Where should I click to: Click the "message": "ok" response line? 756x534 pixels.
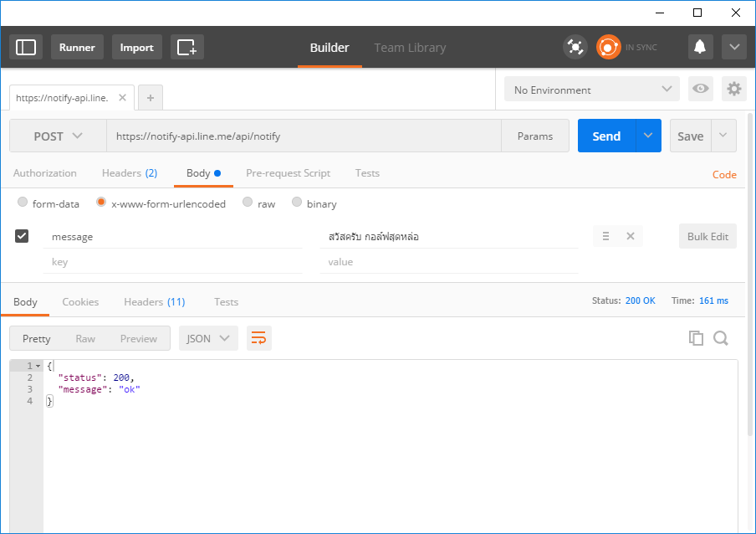tap(99, 389)
